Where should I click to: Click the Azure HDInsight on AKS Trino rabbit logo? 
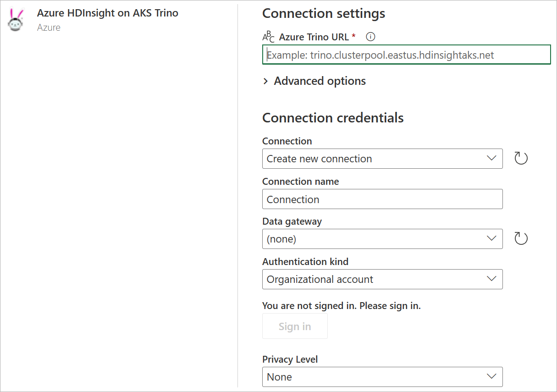tap(15, 20)
